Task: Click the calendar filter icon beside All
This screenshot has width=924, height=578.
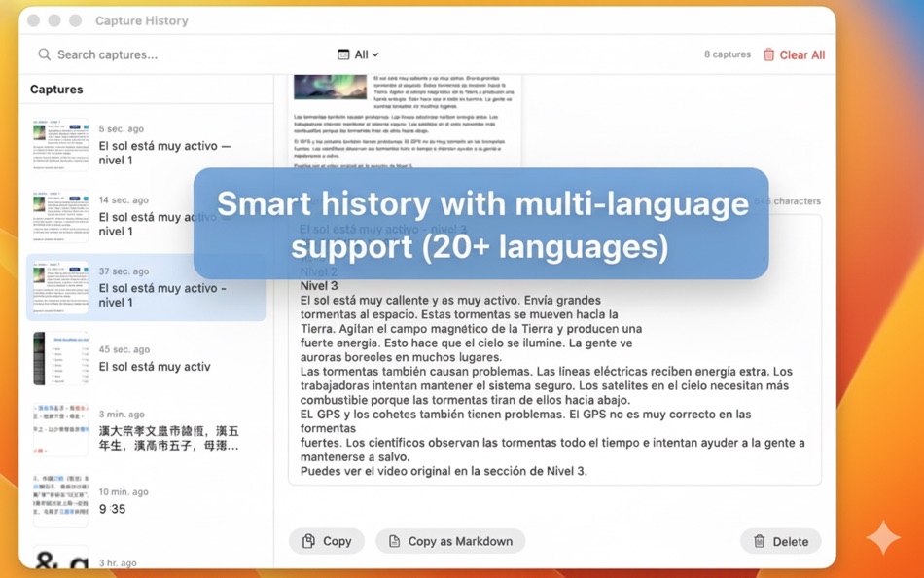Action: 346,54
